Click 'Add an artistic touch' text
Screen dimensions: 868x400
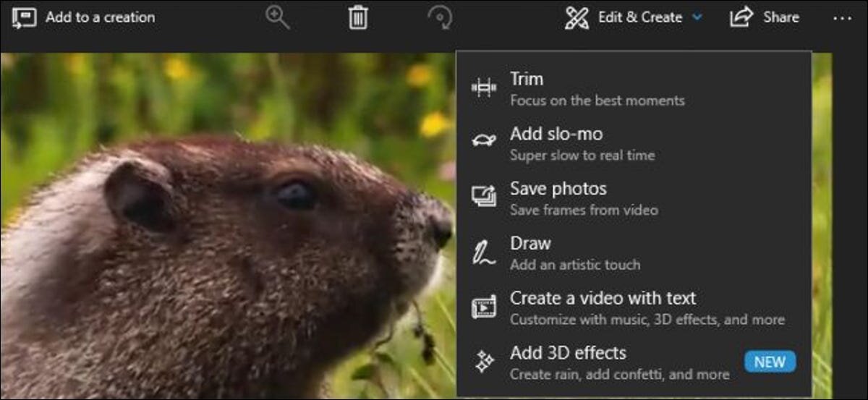pyautogui.click(x=574, y=265)
